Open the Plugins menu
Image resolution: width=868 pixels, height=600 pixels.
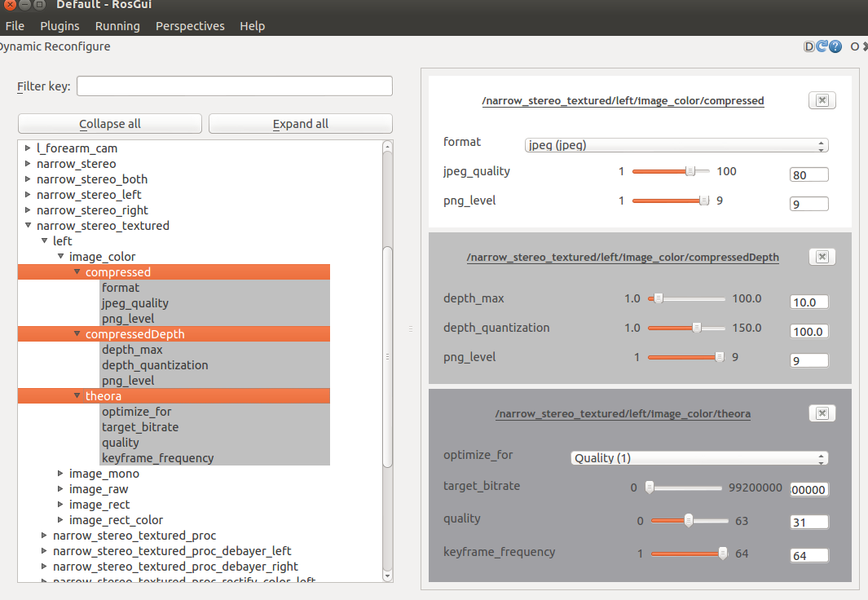(x=59, y=26)
